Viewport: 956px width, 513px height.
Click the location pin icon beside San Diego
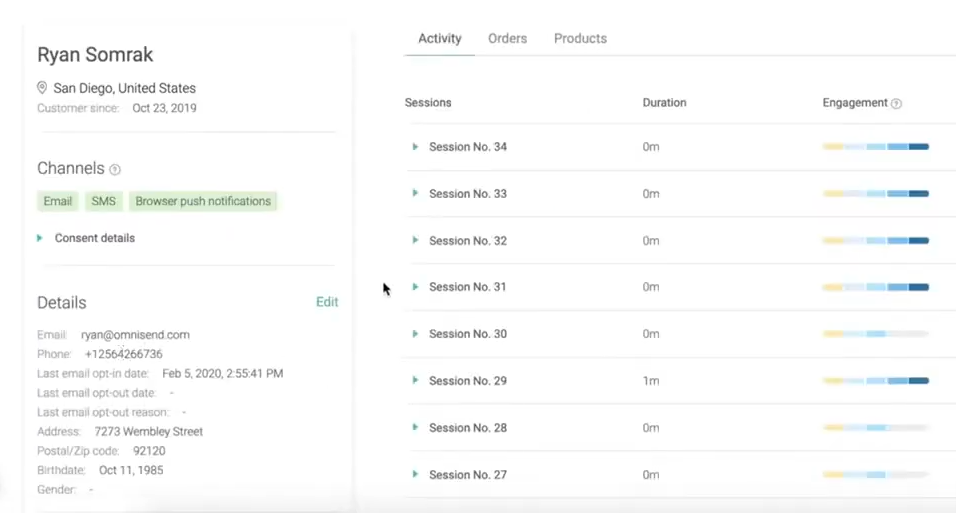(42, 88)
